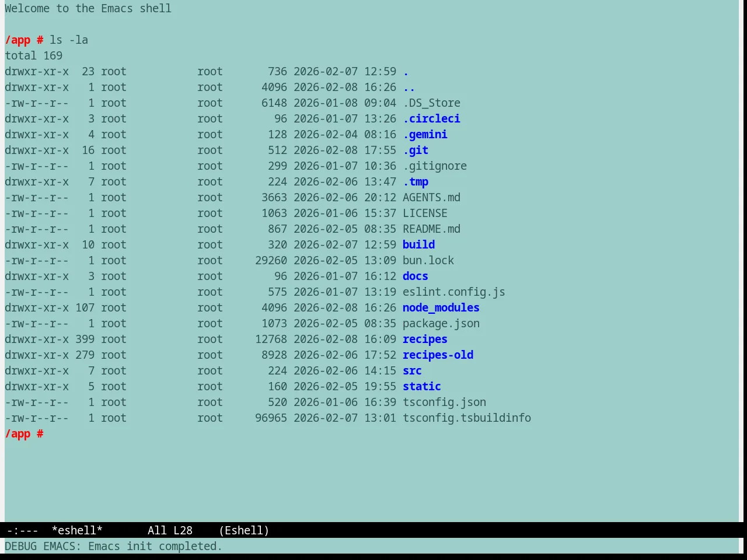Click the timestamp 2026-02-06 20:12
This screenshot has width=747, height=560.
pos(345,198)
